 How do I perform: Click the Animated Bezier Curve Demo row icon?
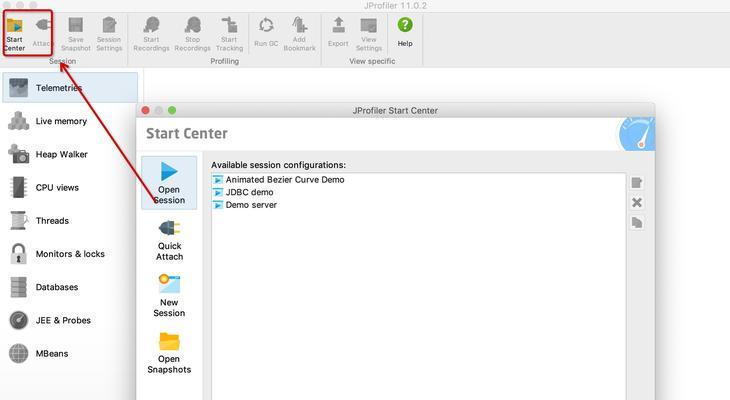[217, 180]
